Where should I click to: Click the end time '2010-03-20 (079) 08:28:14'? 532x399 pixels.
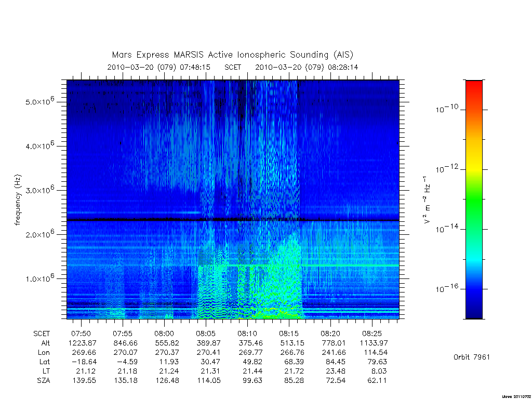307,67
